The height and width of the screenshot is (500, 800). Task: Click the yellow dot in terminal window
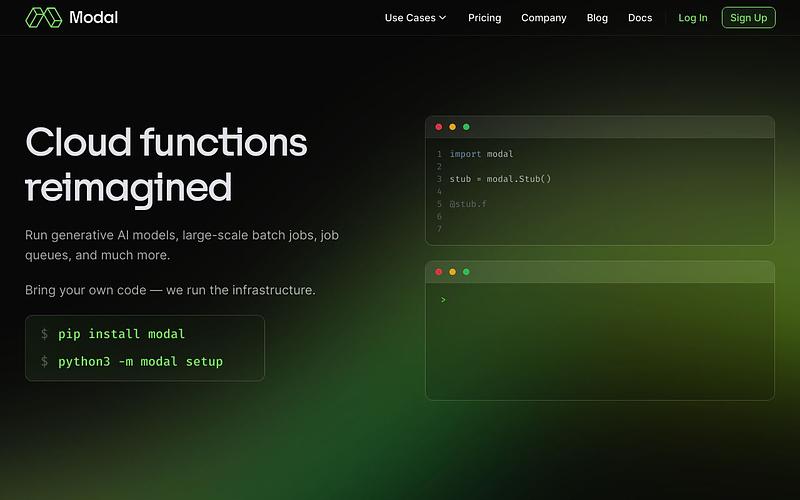(x=453, y=272)
